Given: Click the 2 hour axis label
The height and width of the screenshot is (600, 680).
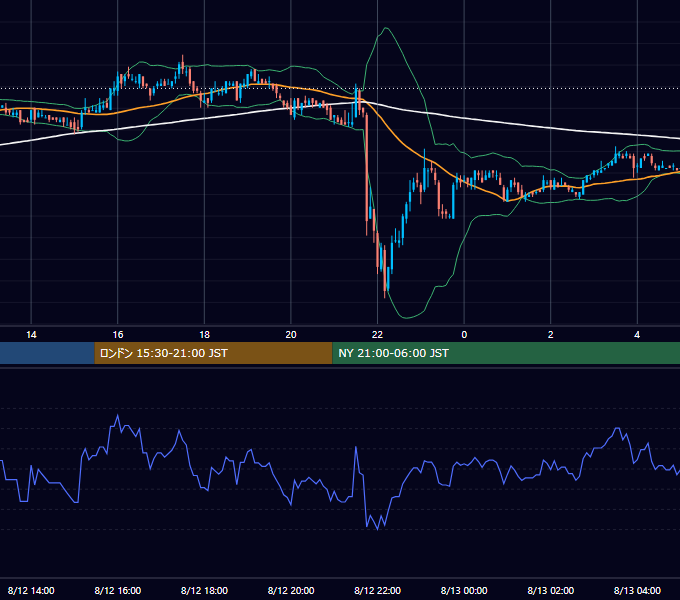Looking at the screenshot, I should [550, 335].
